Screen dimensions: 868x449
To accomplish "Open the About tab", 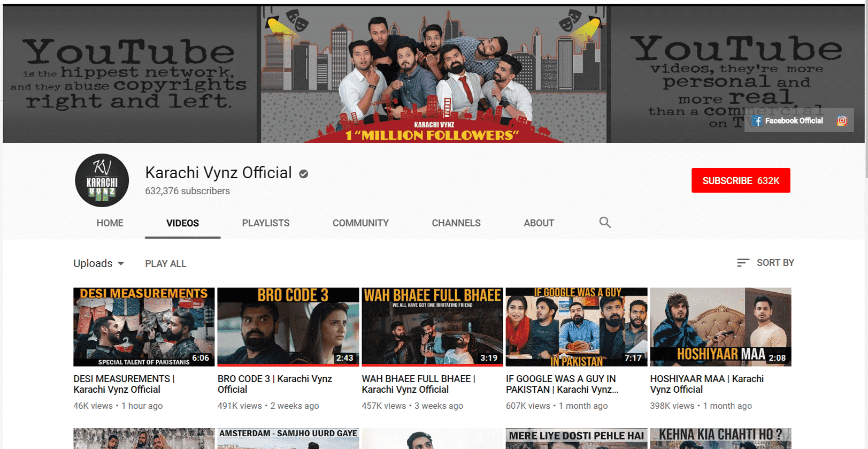I will (x=539, y=223).
